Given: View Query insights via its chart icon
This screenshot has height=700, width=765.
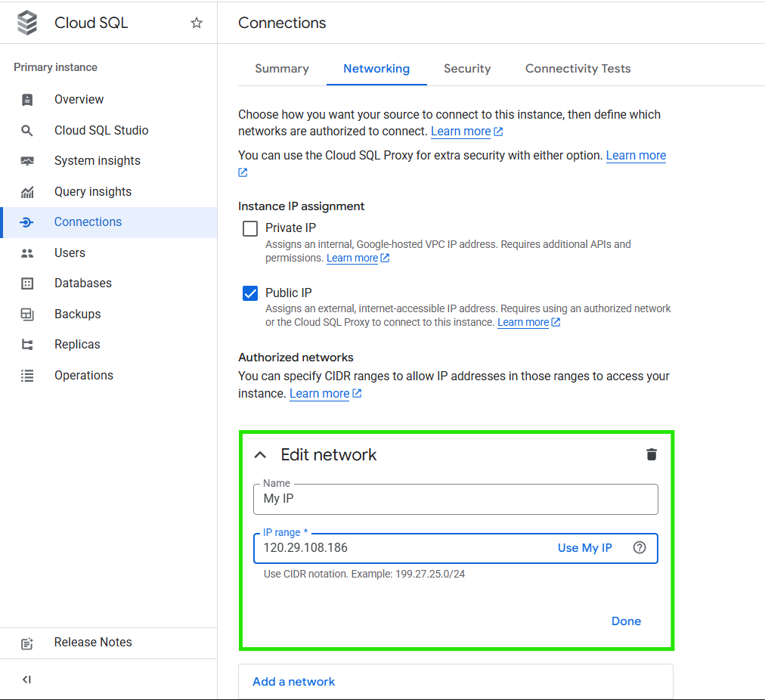Looking at the screenshot, I should pyautogui.click(x=27, y=191).
